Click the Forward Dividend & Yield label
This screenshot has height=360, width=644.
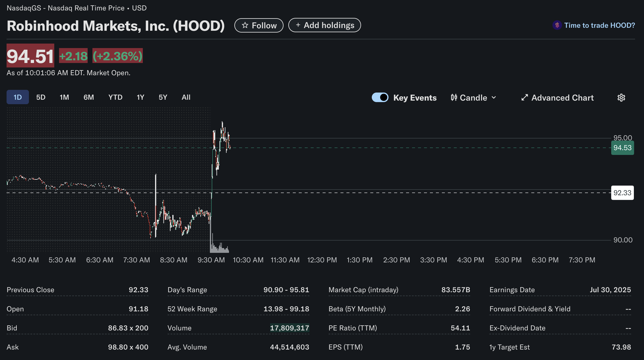pyautogui.click(x=530, y=309)
